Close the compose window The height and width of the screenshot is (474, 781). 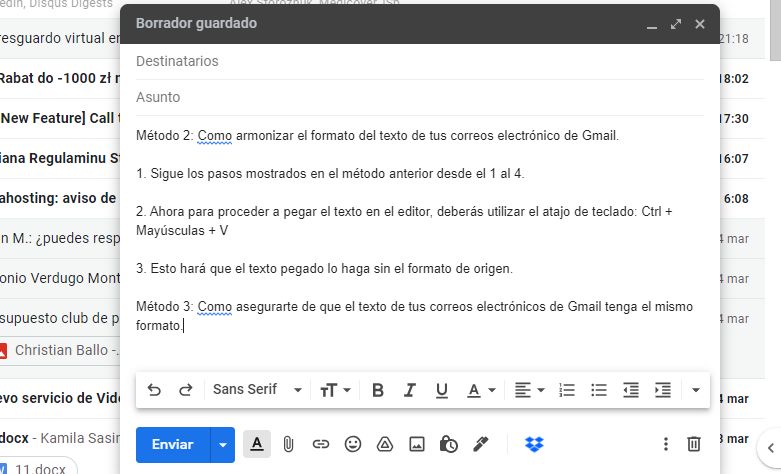[x=700, y=24]
